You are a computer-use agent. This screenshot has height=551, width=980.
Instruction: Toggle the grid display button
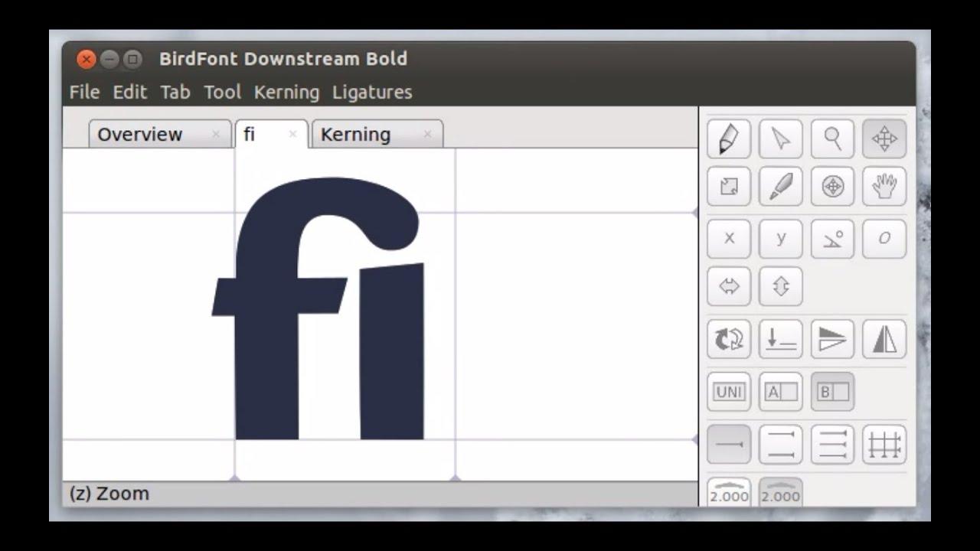tap(884, 445)
